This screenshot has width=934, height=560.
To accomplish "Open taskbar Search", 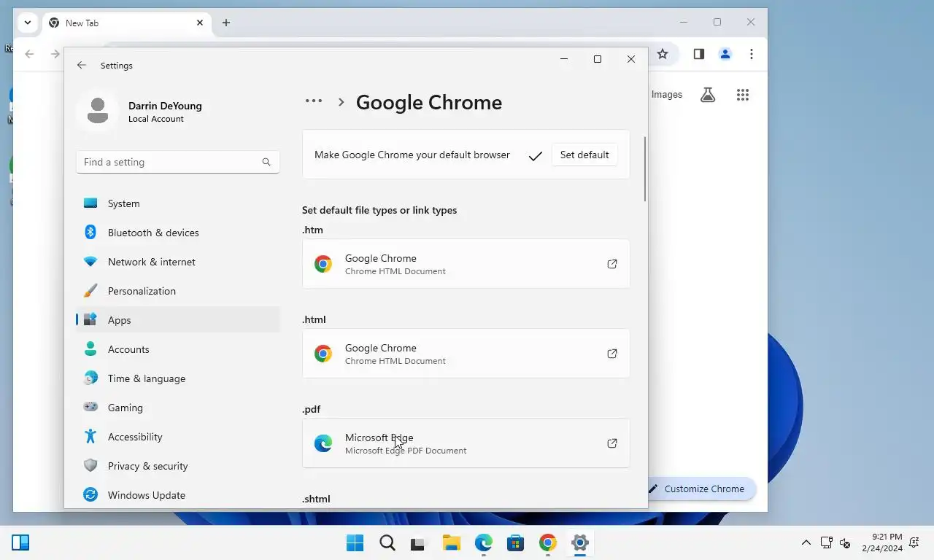I will 387,542.
